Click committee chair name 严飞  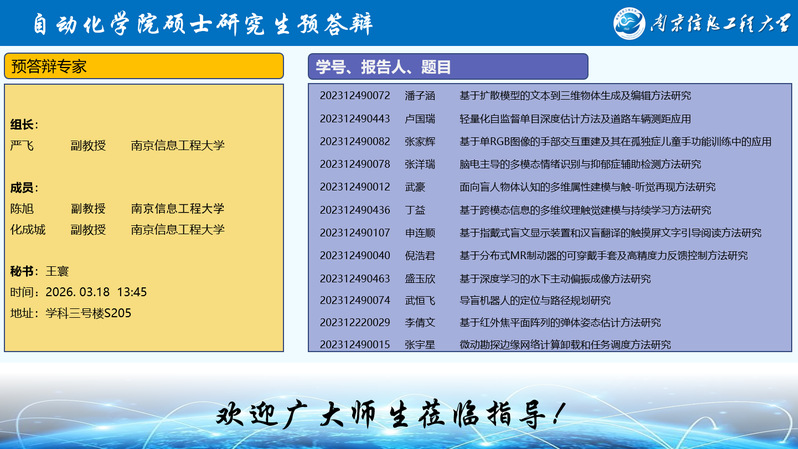21,146
